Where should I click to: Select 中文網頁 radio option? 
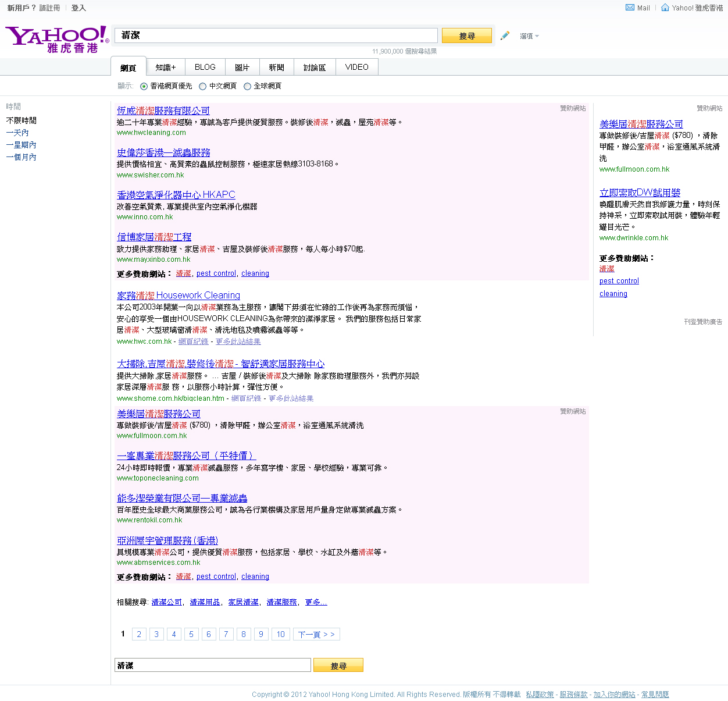203,86
